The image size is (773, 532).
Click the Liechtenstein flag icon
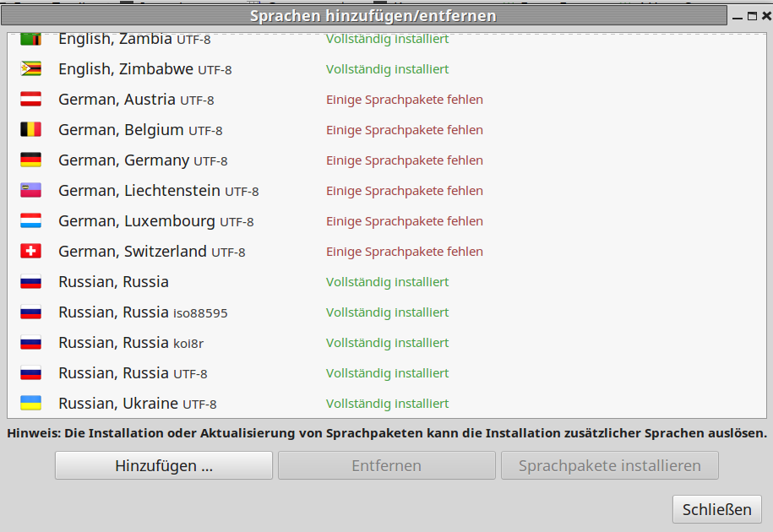pos(30,191)
